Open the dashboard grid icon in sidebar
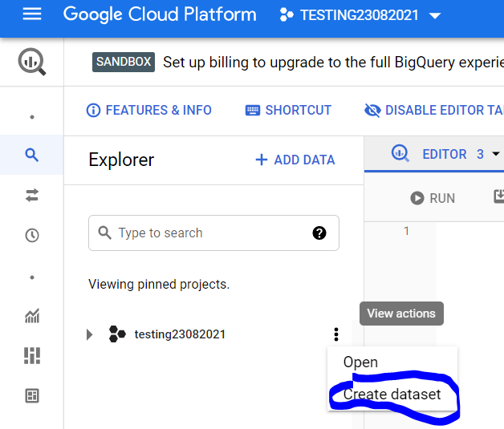The image size is (504, 429). point(32,355)
